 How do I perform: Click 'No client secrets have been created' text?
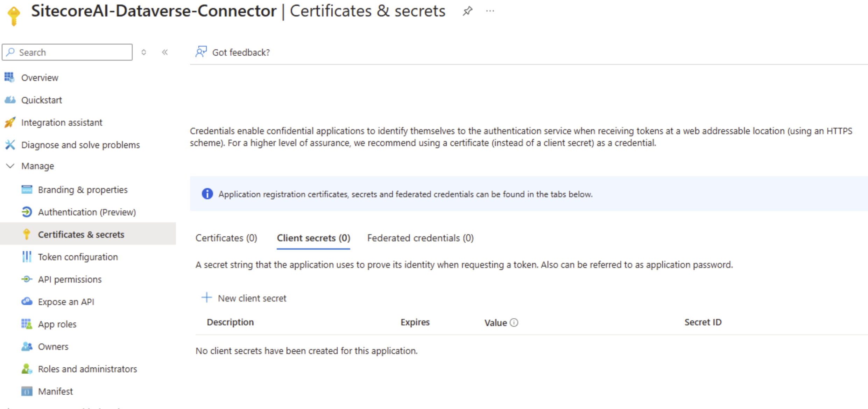pyautogui.click(x=306, y=351)
